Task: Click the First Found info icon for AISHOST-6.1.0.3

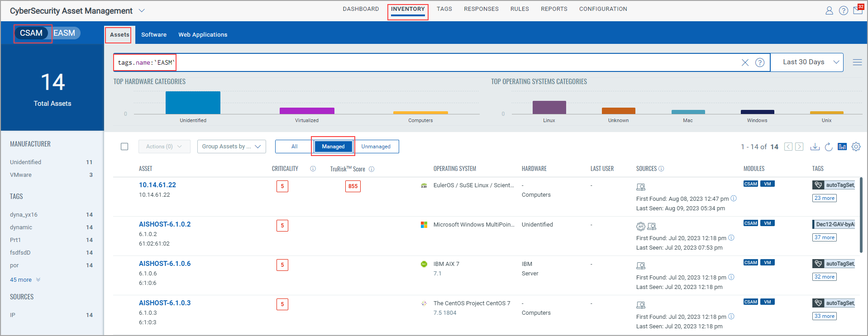Action: coord(731,317)
